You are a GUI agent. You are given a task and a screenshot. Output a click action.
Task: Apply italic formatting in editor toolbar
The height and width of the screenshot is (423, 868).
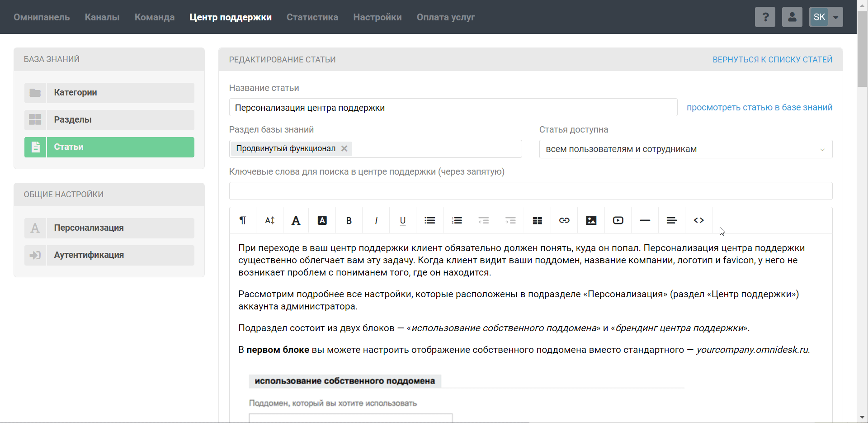[x=376, y=220]
